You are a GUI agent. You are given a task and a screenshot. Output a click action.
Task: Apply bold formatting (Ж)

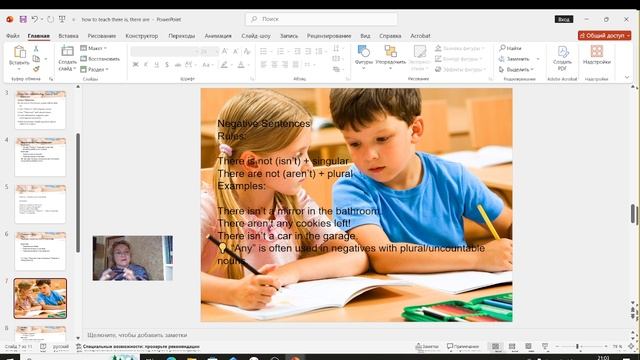[136, 65]
